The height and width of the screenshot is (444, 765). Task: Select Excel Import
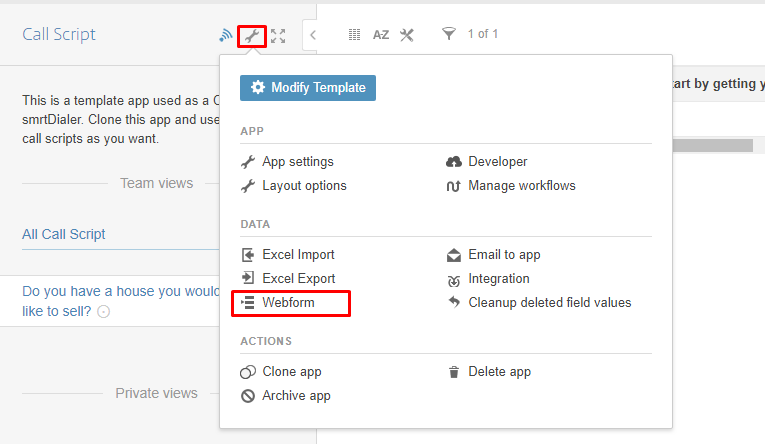(298, 255)
